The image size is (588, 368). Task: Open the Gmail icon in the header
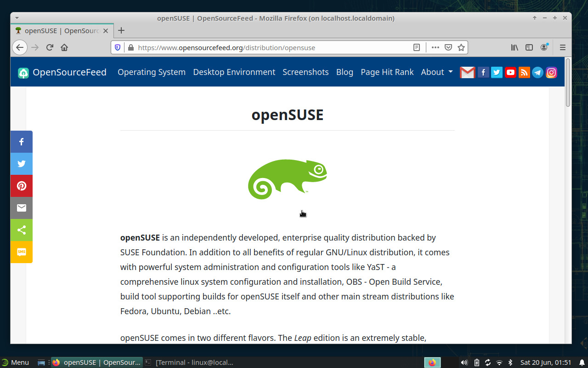pos(467,72)
